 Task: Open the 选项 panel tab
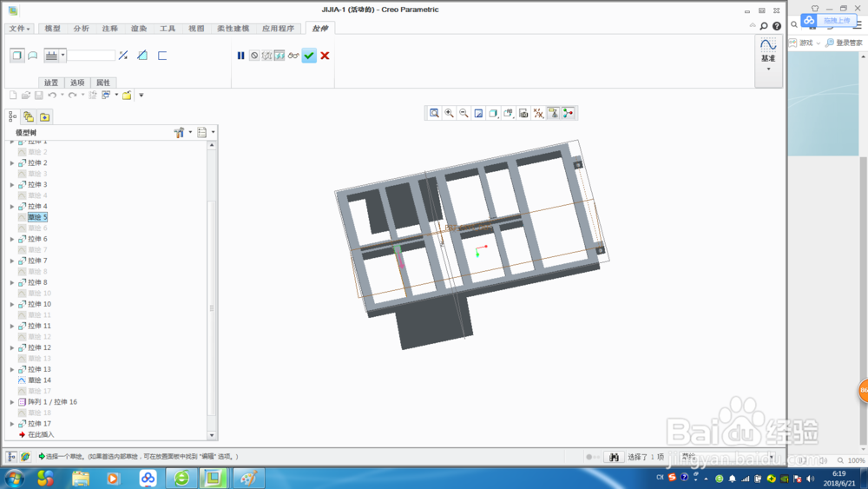pyautogui.click(x=77, y=83)
